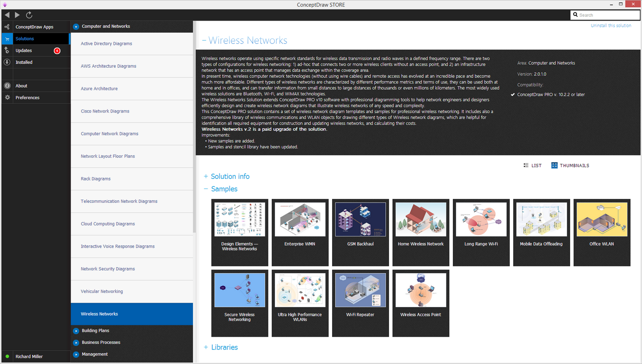Click the red updates count badge
642x364 pixels.
[x=57, y=50]
